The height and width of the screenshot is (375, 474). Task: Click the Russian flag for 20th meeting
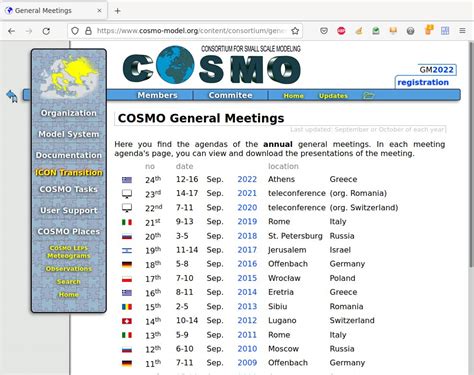pos(127,236)
